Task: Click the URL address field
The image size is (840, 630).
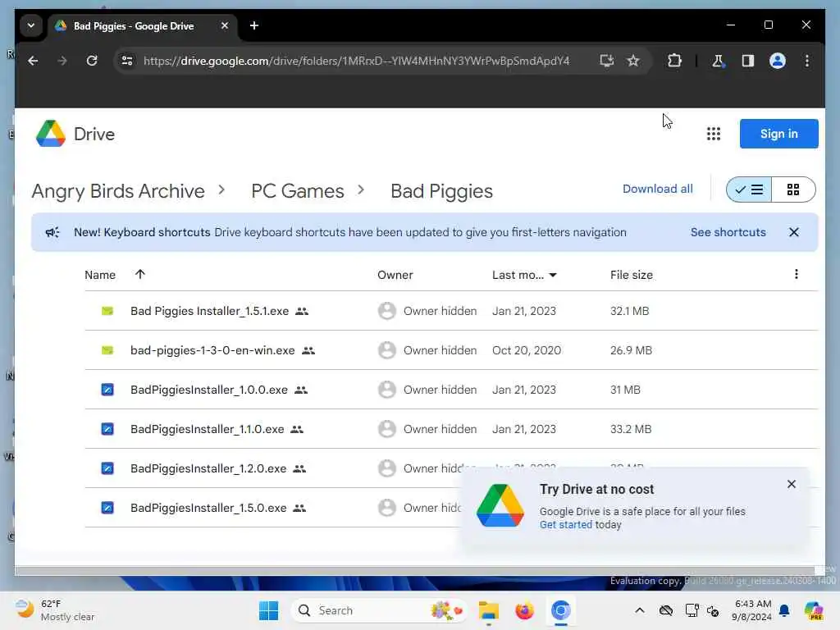Action: tap(356, 61)
